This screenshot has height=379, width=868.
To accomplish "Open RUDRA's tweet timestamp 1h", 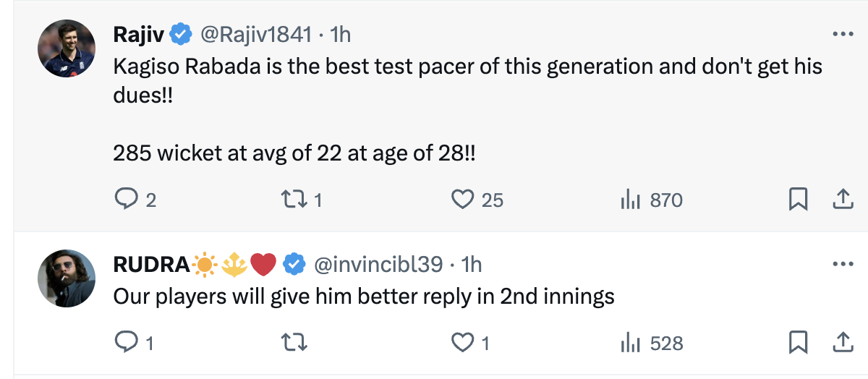I will point(472,265).
